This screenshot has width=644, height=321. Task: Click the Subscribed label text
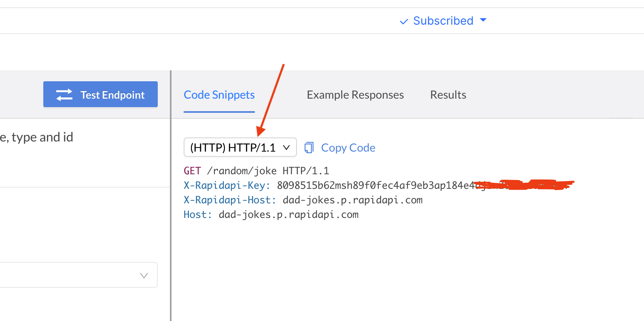(443, 21)
